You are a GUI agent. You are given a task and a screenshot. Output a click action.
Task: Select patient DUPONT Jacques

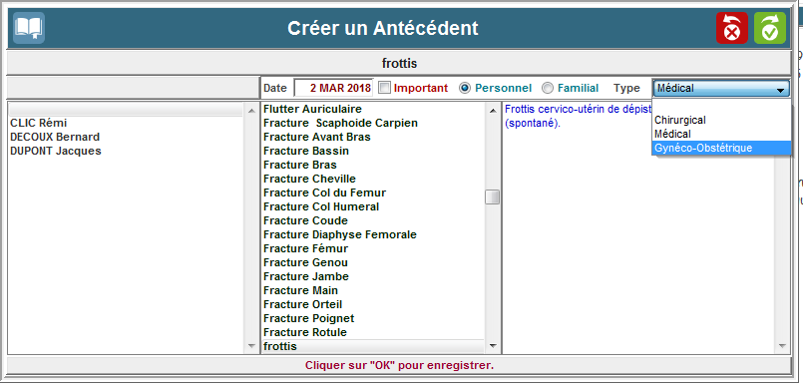tap(56, 151)
